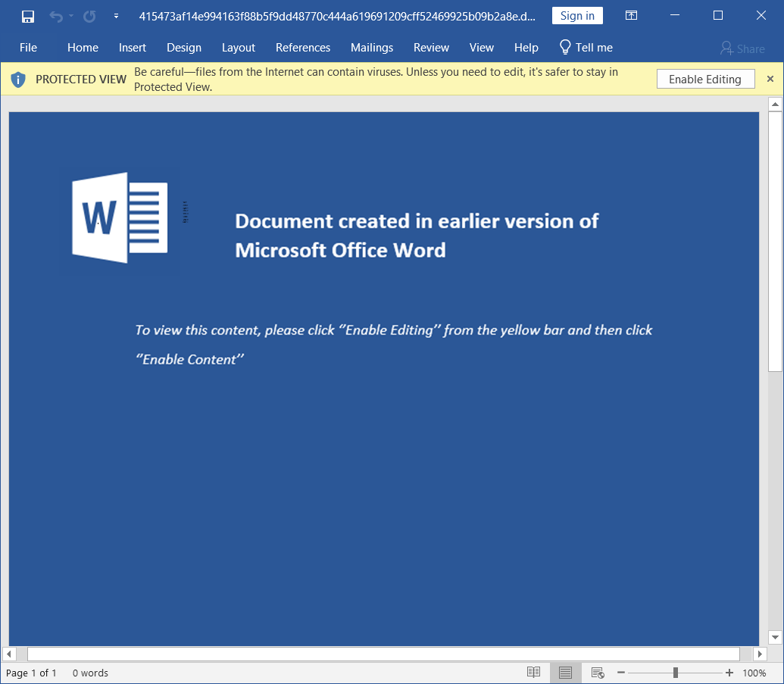This screenshot has height=684, width=784.
Task: Open the References tab
Action: 302,48
